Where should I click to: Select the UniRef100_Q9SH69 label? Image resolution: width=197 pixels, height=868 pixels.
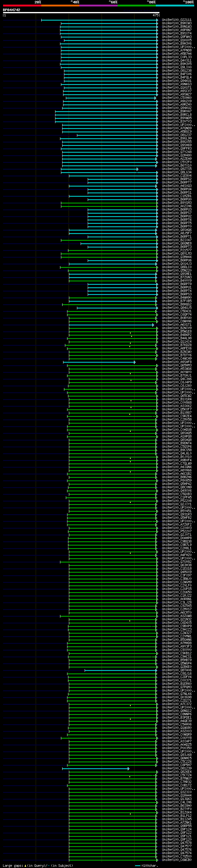(176, 145)
